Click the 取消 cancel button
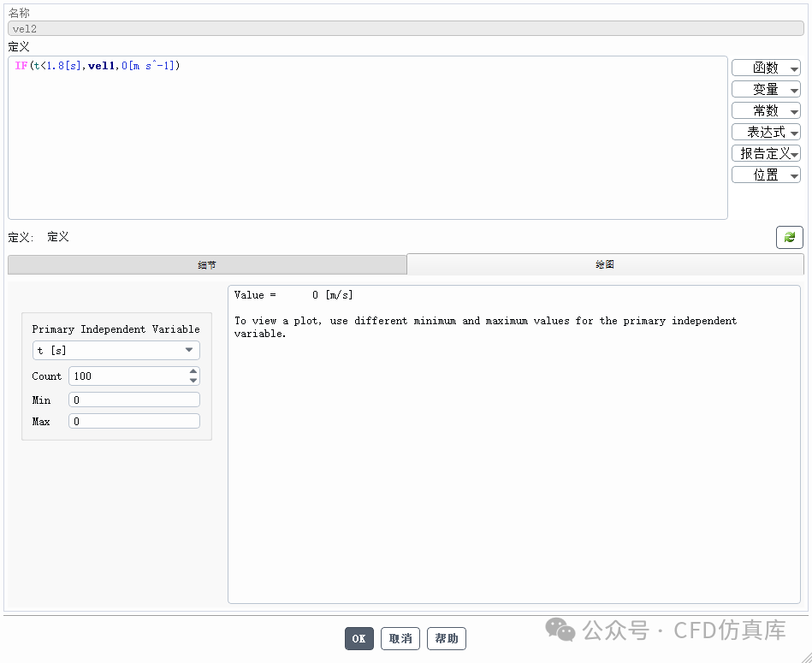Viewport: 812px width, 663px height. click(400, 639)
